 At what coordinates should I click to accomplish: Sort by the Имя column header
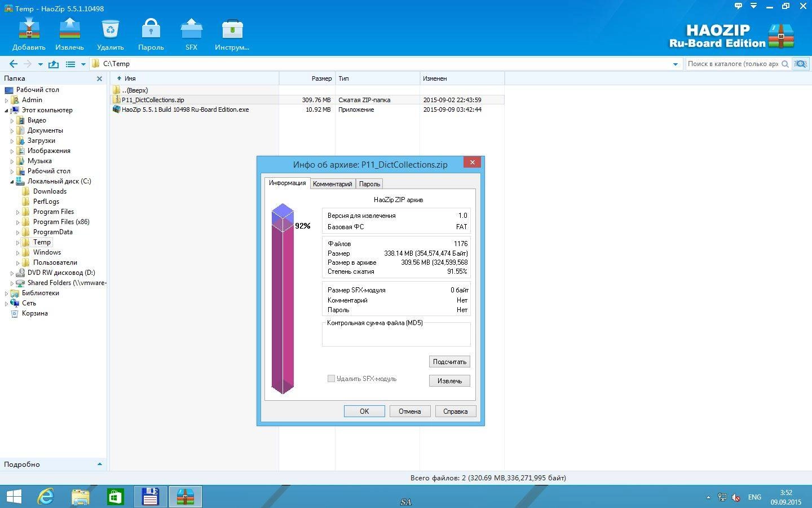(195, 78)
